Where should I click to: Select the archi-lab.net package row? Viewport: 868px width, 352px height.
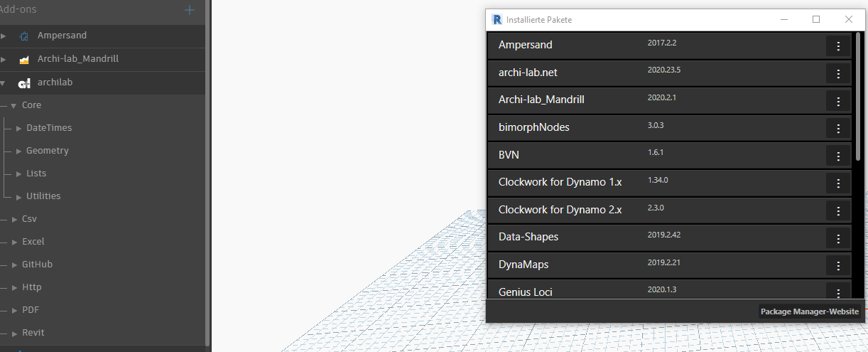click(x=670, y=73)
